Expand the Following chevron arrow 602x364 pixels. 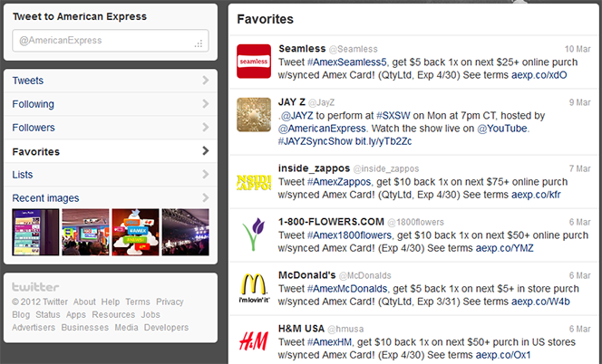coord(206,103)
